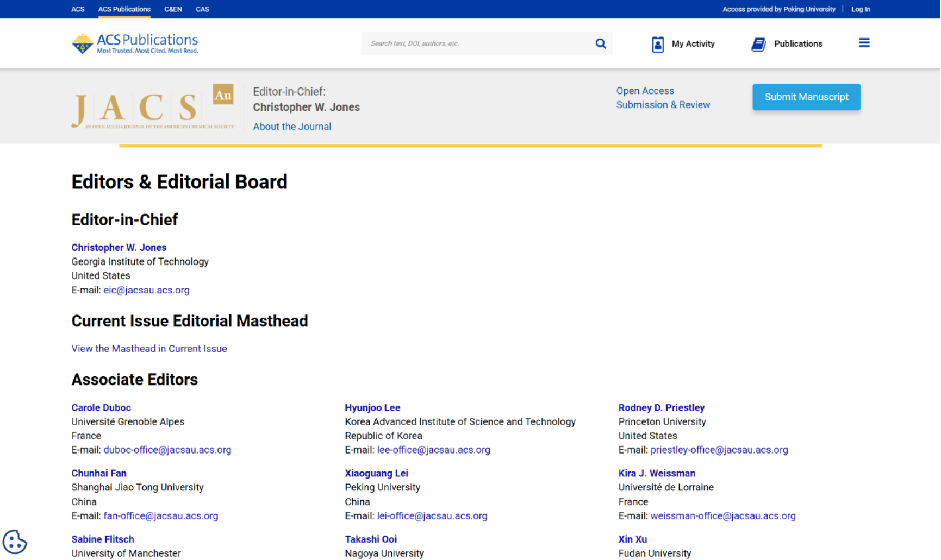Open the hamburger menu icon
Viewport: 941px width, 560px height.
(x=864, y=43)
